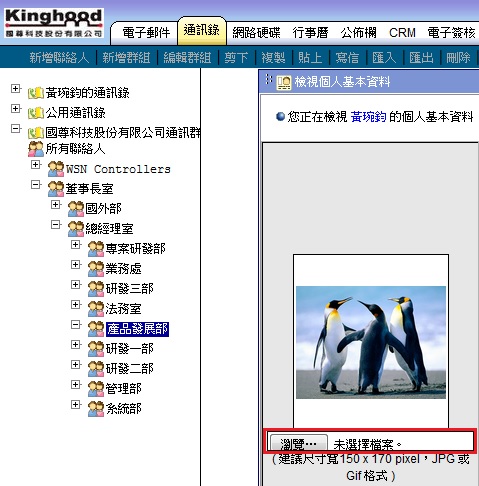The height and width of the screenshot is (486, 479).
Task: Open the 電子郵件 tab
Action: coord(146,33)
